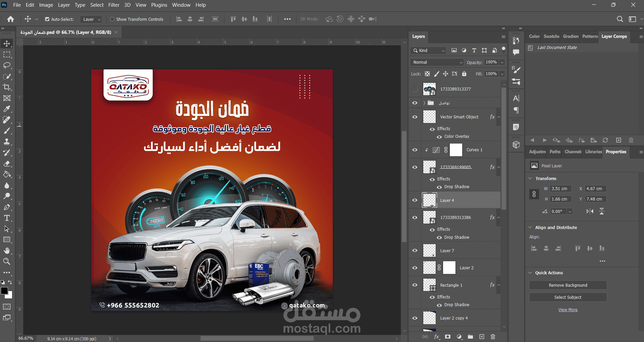Open the blend mode Normal dropdown

437,62
